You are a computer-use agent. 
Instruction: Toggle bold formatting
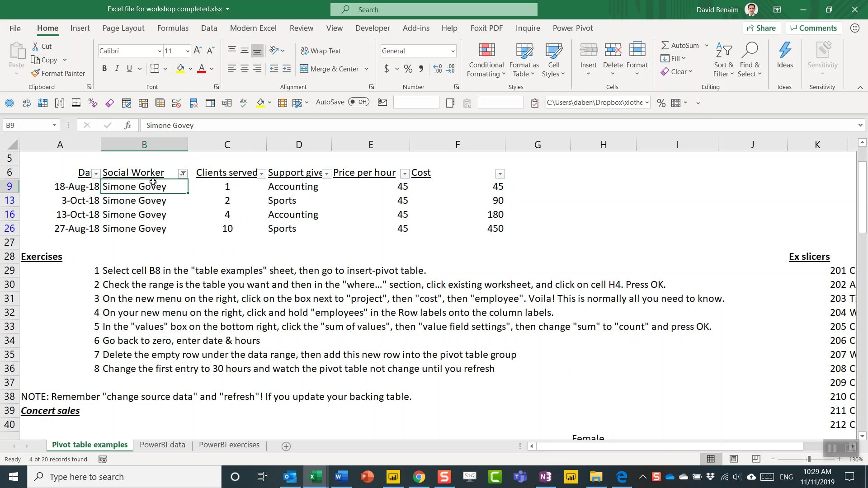pyautogui.click(x=104, y=68)
